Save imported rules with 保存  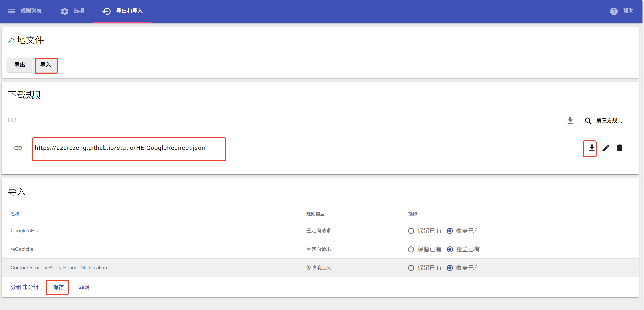coord(57,287)
